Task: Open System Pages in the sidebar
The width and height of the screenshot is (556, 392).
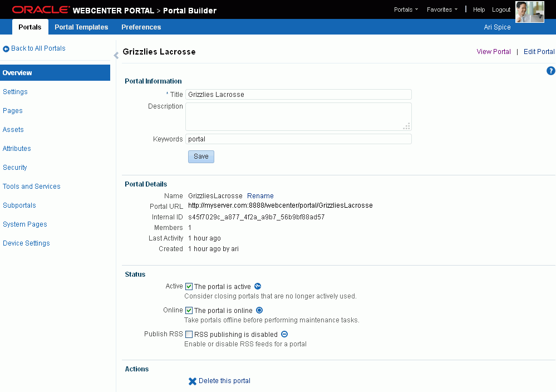Action: [x=25, y=224]
